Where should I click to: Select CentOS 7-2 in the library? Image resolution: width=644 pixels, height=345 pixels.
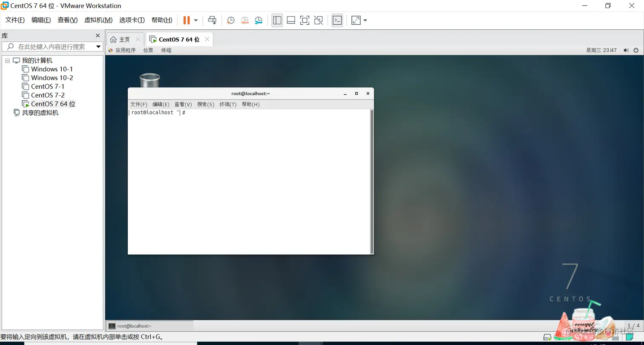coord(47,95)
